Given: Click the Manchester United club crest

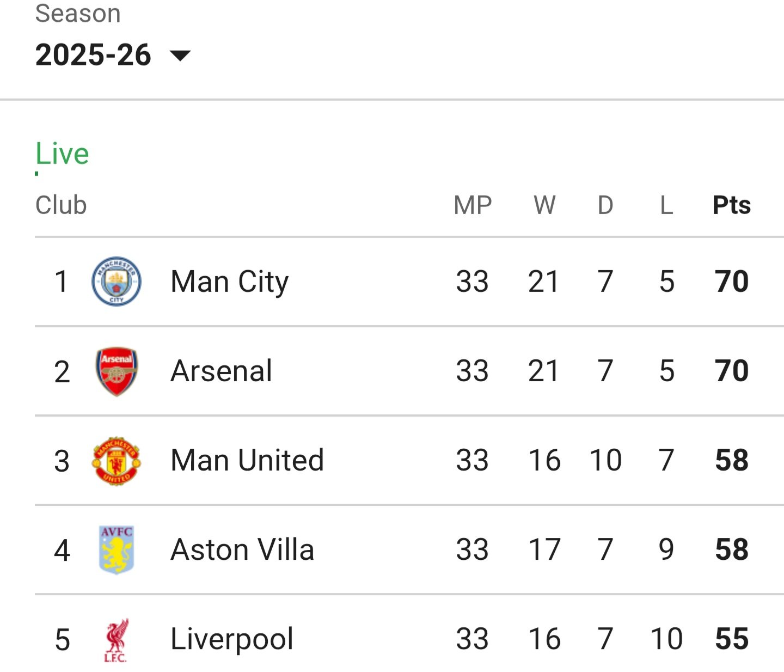Looking at the screenshot, I should (117, 461).
